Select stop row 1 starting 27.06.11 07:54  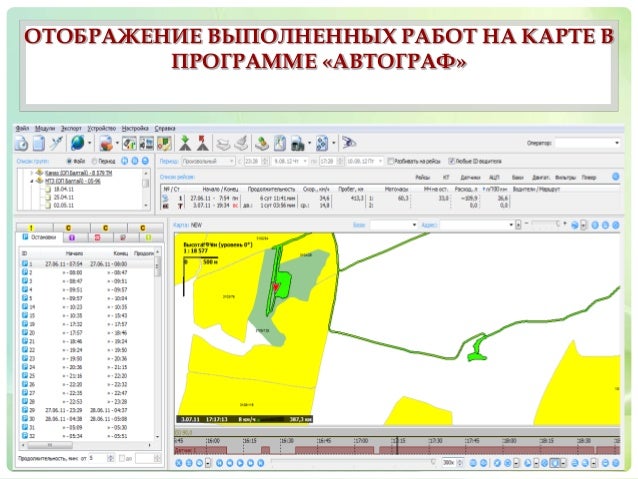[87, 264]
